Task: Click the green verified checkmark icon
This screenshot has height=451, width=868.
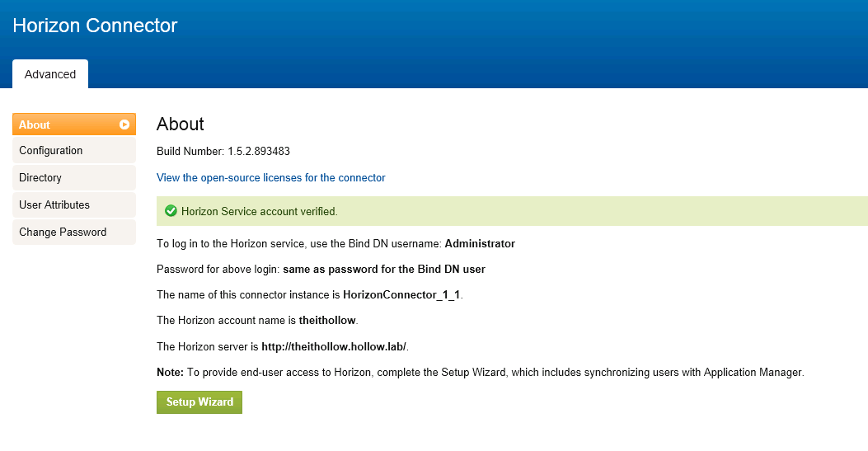Action: click(x=171, y=211)
